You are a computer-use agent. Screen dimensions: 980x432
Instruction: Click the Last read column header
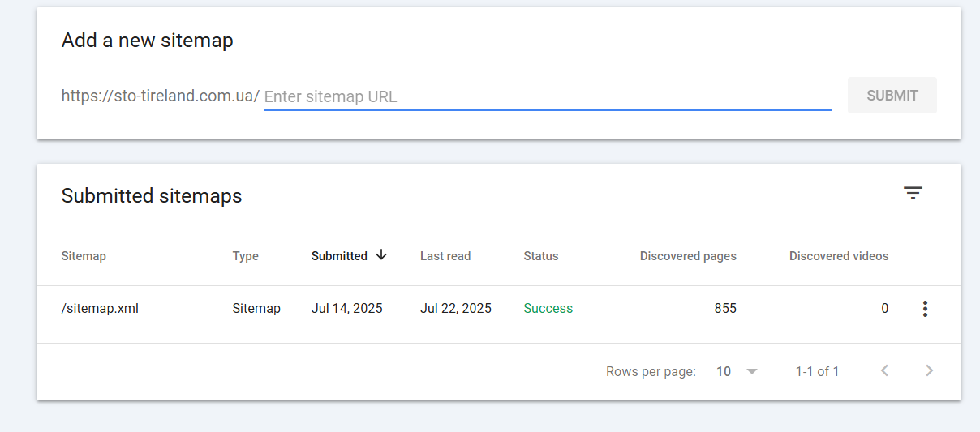coord(445,256)
